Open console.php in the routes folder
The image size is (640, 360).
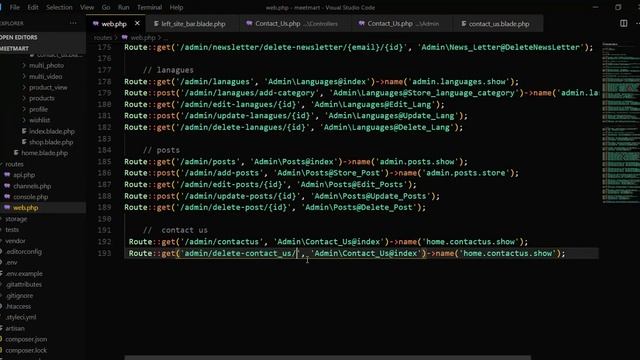tap(31, 197)
